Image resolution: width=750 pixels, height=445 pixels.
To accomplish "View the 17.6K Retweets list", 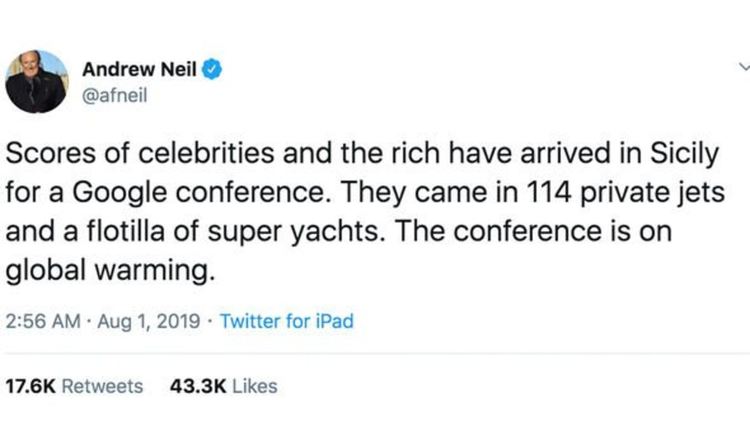I will click(75, 385).
